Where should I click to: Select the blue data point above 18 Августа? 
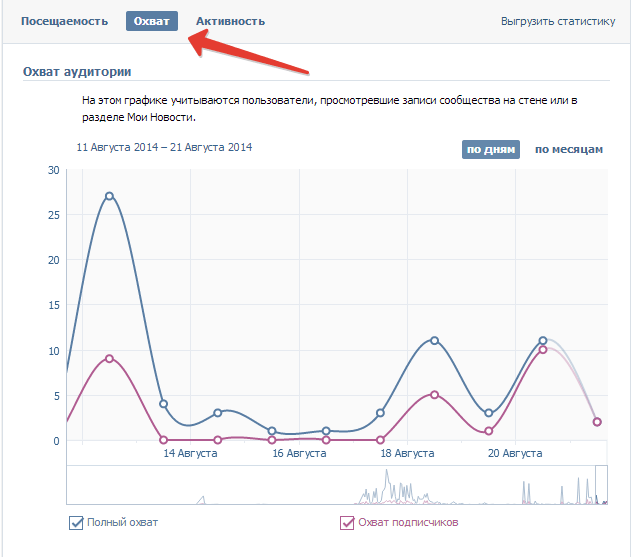[380, 413]
